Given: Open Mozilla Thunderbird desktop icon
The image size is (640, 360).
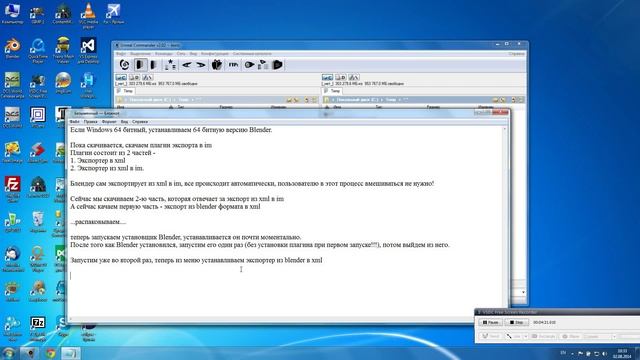Looking at the screenshot, I should 12,259.
